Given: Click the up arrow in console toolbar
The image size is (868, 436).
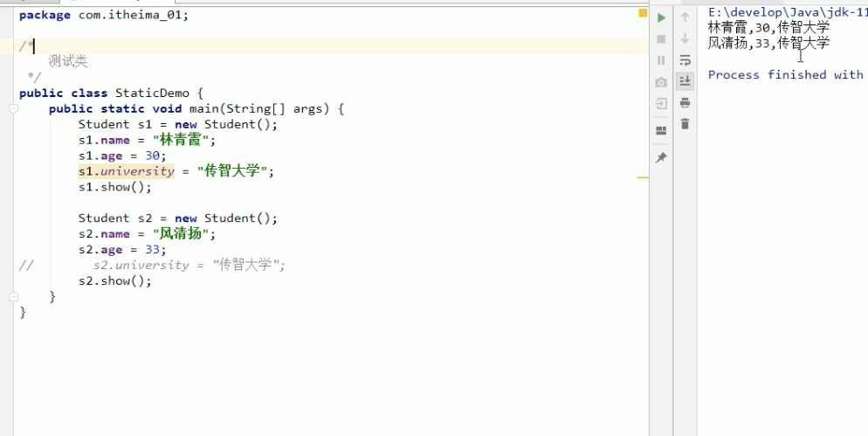Looking at the screenshot, I should (685, 17).
